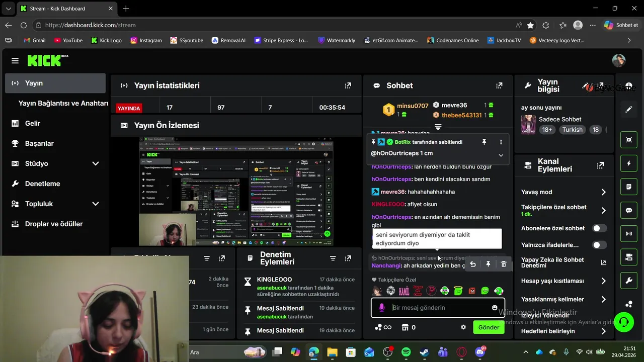Select Yayın in the sidebar
The image size is (644, 362).
[55, 83]
